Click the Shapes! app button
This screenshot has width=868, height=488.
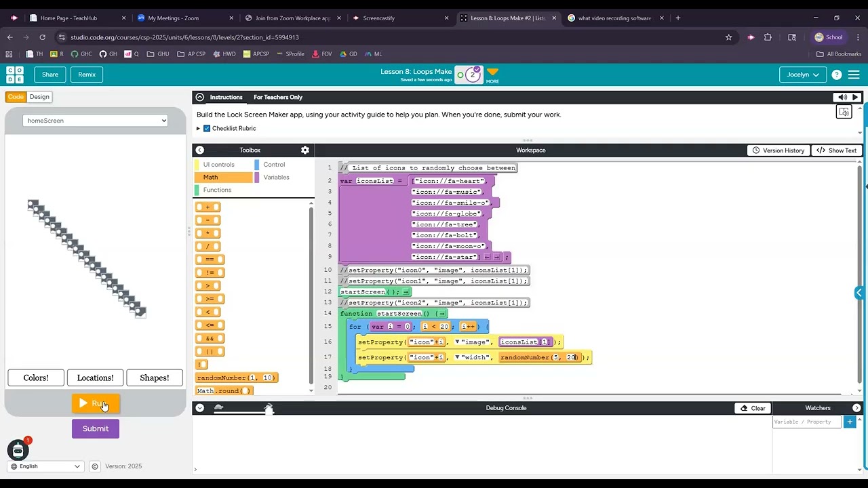click(x=155, y=378)
